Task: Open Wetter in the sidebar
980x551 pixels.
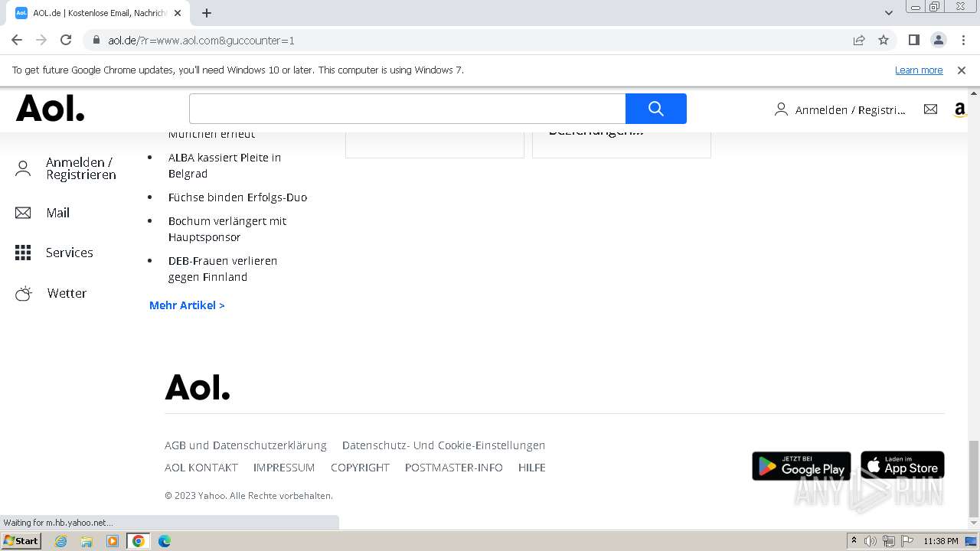Action: point(67,293)
